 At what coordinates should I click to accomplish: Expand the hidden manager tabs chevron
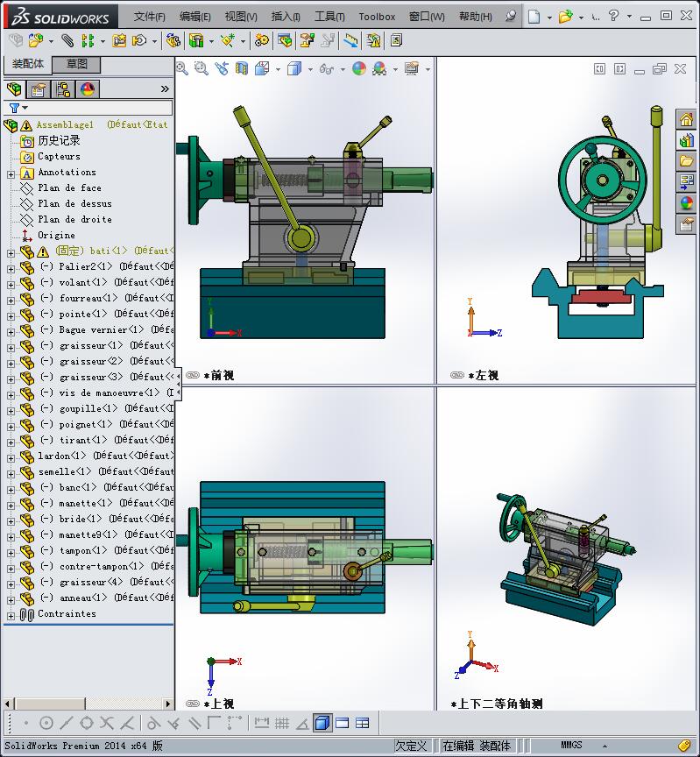[x=165, y=88]
